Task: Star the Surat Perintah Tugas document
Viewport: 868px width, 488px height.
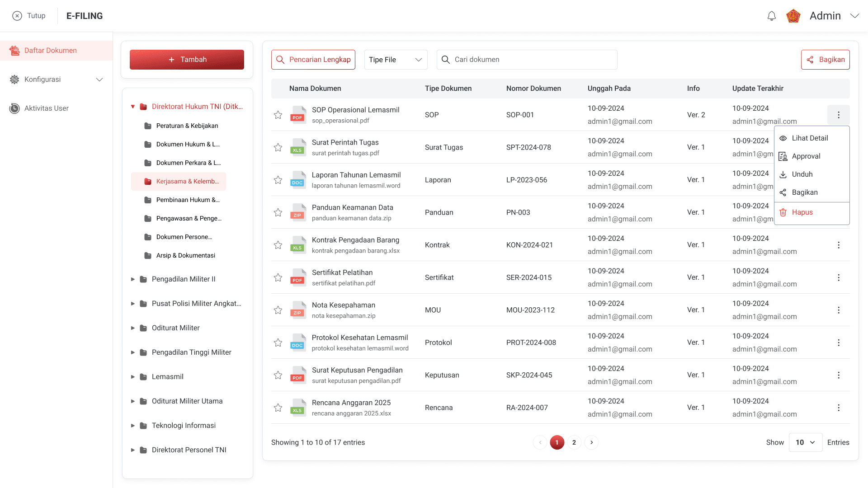Action: pyautogui.click(x=278, y=147)
